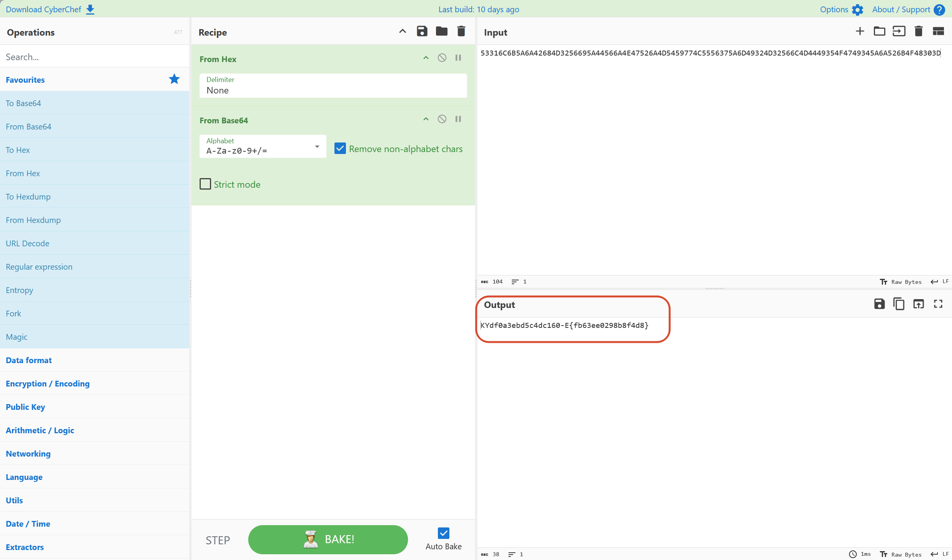Image resolution: width=952 pixels, height=560 pixels.
Task: Load a saved recipe via folder icon
Action: tap(441, 32)
